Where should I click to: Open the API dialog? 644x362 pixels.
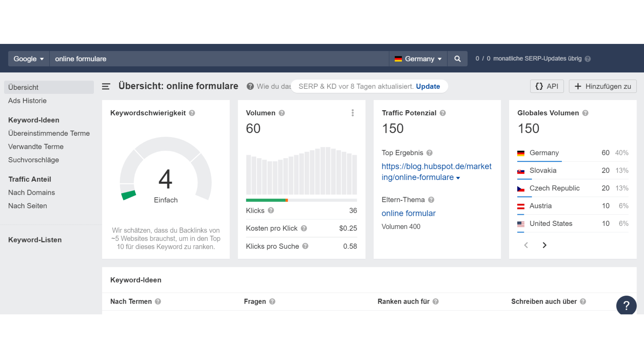pos(547,86)
